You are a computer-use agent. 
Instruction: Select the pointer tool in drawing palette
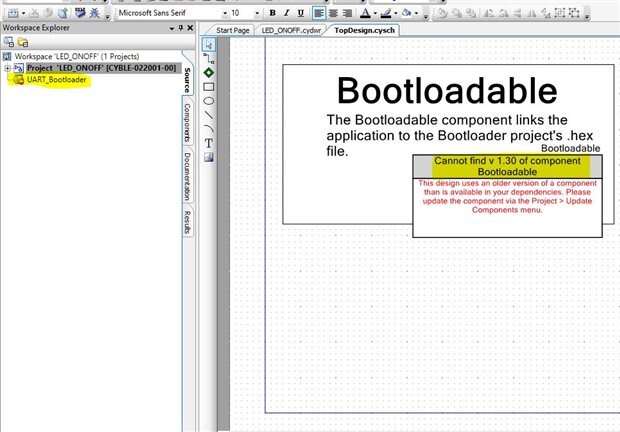pyautogui.click(x=209, y=45)
